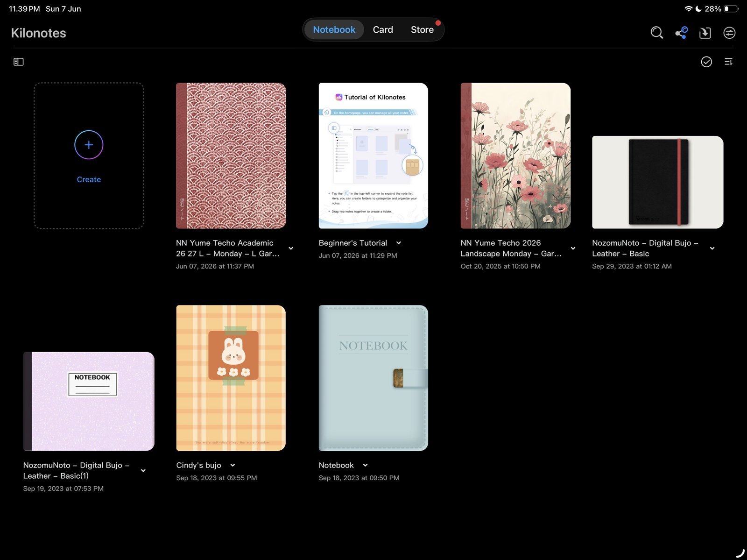
Task: Expand the sidebar folder panel icon
Action: [x=19, y=62]
